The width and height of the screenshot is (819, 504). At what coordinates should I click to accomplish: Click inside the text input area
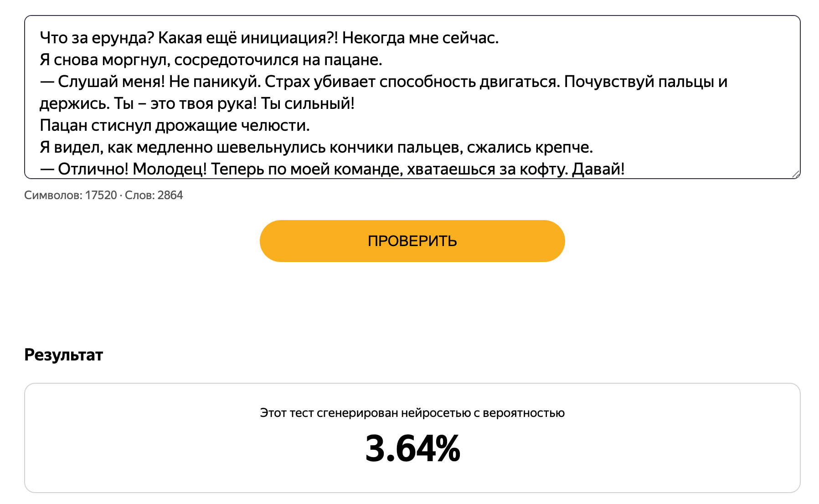[412, 97]
